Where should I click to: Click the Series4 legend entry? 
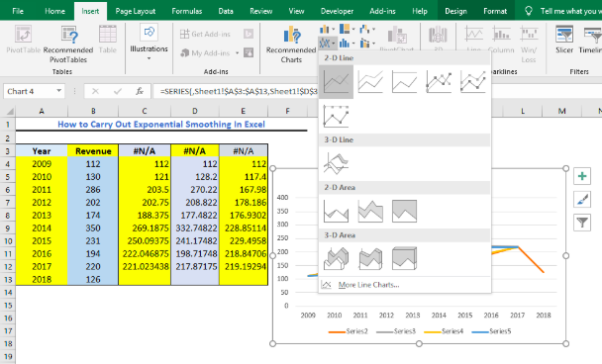[x=444, y=331]
